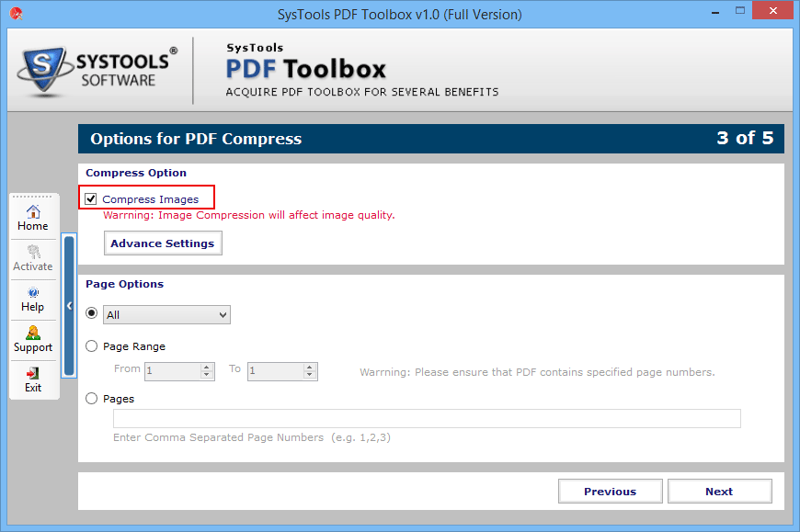
Task: Open the All pages dropdown
Action: tap(166, 315)
